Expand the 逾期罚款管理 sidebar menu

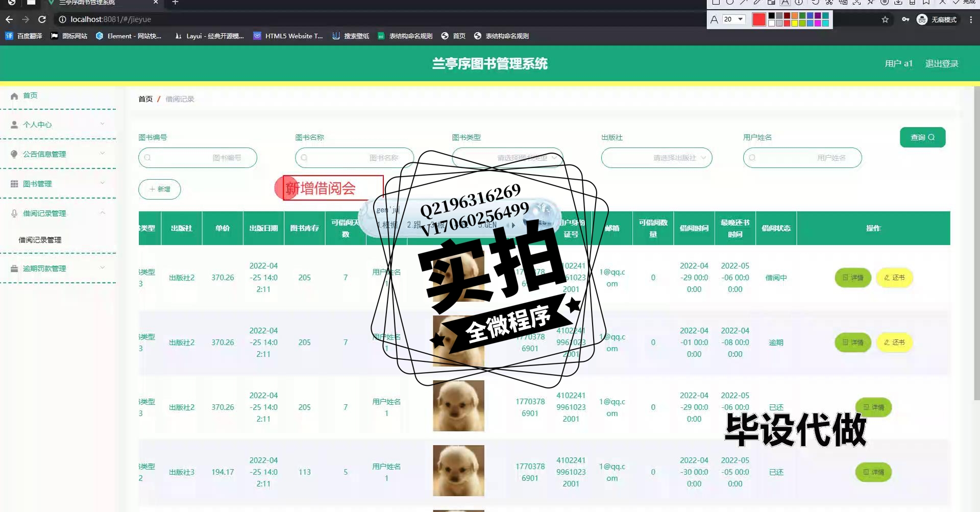59,268
